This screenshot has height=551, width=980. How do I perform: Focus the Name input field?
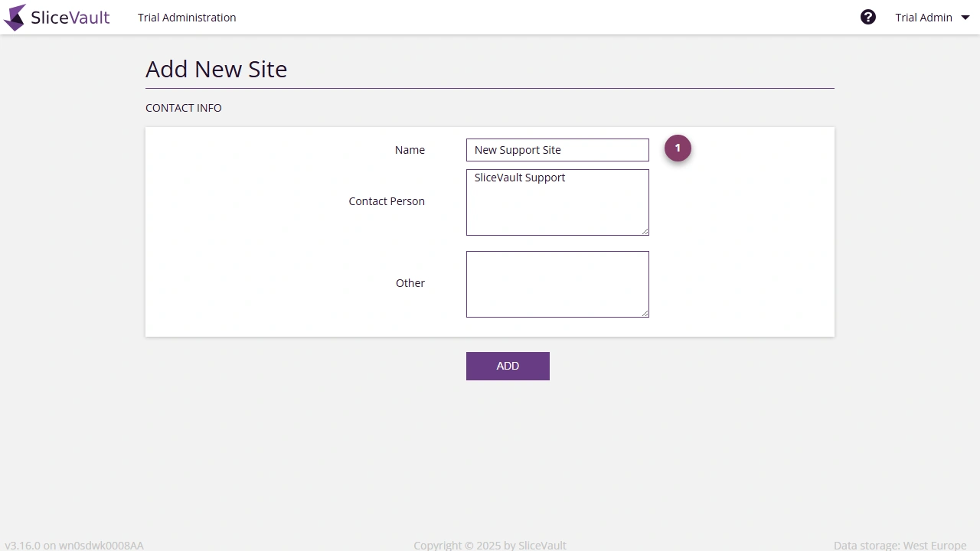(x=557, y=149)
